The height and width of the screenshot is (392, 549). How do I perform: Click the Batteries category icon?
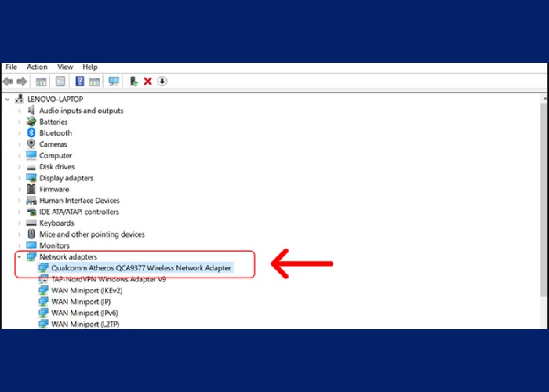point(31,122)
